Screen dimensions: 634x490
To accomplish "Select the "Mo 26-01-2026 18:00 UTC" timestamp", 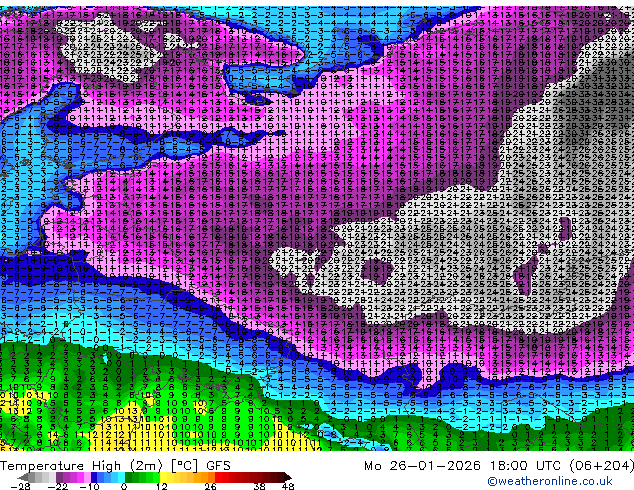I will point(464,466).
